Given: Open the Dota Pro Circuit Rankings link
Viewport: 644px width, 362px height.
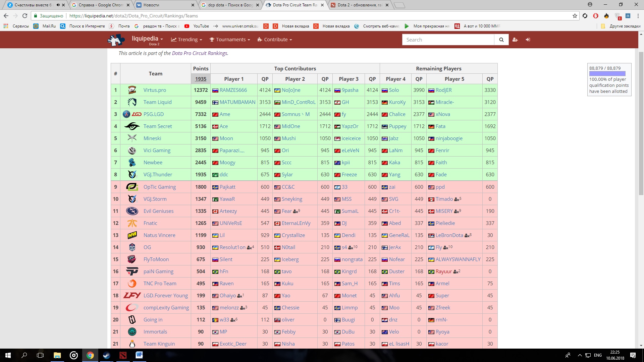Looking at the screenshot, I should 199,53.
